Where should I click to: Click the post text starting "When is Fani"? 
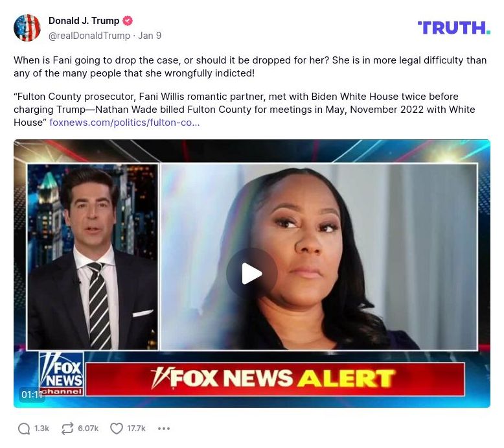[x=250, y=67]
